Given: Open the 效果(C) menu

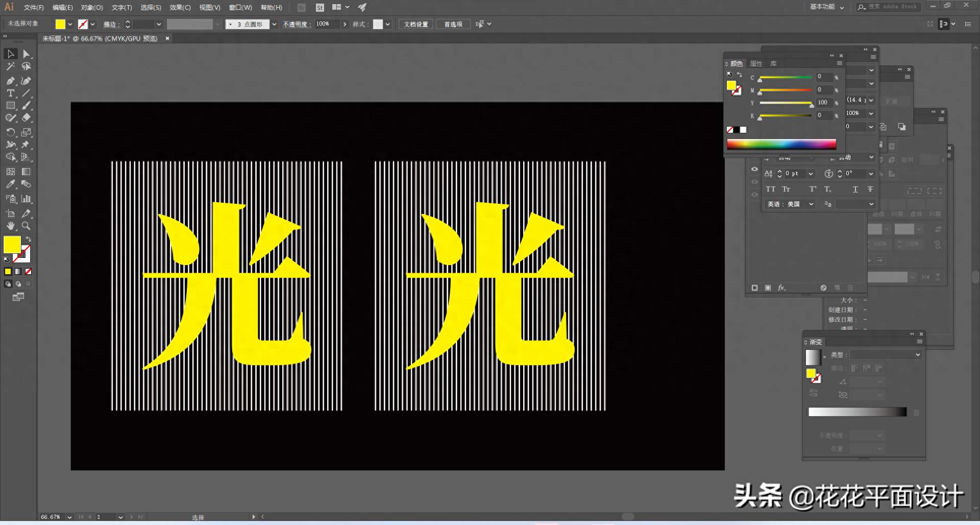Looking at the screenshot, I should (x=180, y=7).
